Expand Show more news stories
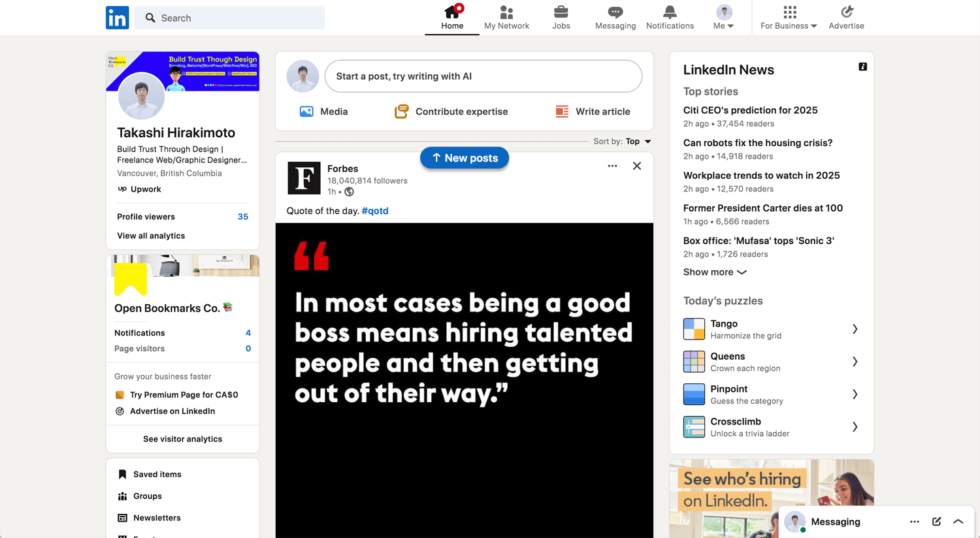Viewport: 980px width, 538px height. click(715, 272)
